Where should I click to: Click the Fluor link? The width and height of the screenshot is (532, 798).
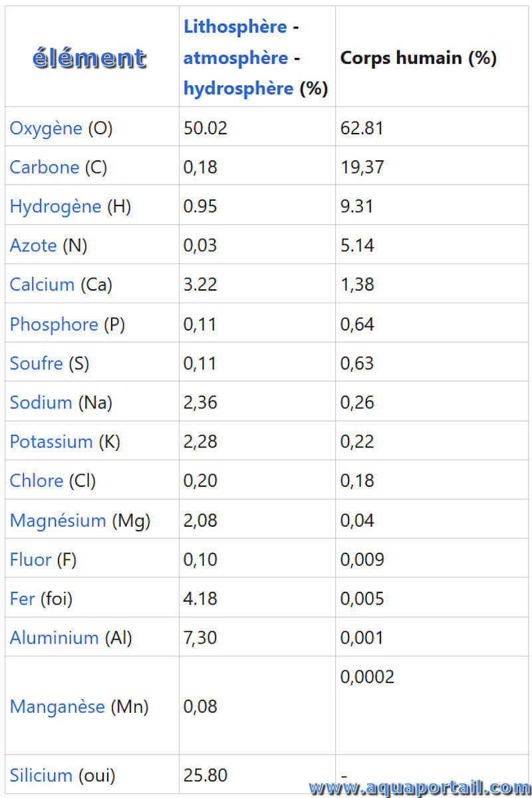[x=30, y=559]
